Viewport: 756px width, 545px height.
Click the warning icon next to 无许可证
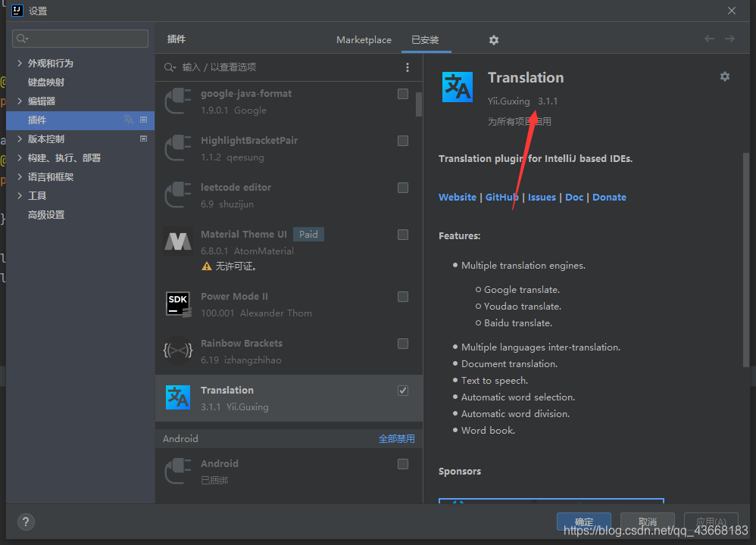pyautogui.click(x=207, y=266)
